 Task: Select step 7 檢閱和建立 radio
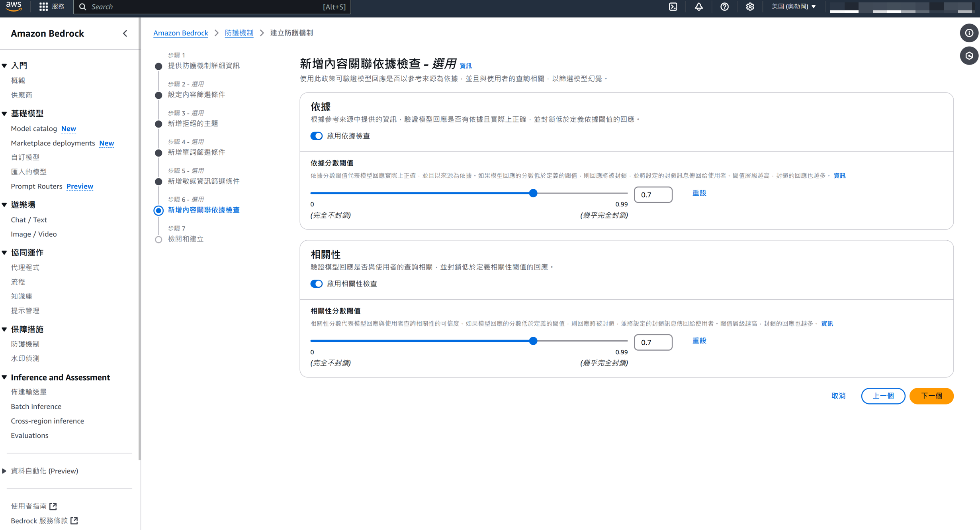[158, 239]
